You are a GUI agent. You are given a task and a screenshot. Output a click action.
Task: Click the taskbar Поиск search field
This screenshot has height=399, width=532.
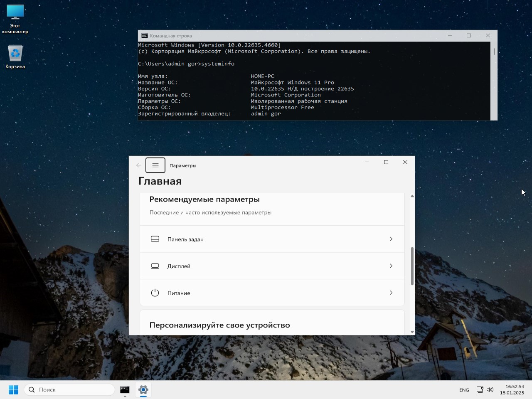pos(70,389)
